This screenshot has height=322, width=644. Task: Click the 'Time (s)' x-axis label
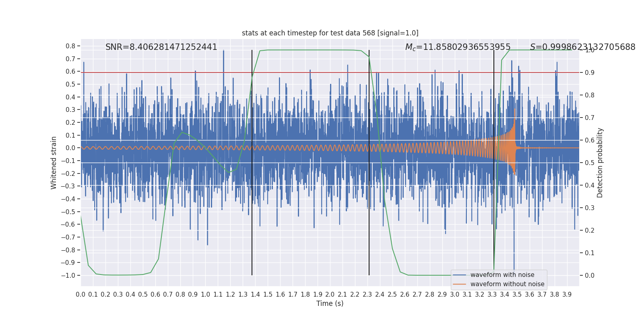330,303
